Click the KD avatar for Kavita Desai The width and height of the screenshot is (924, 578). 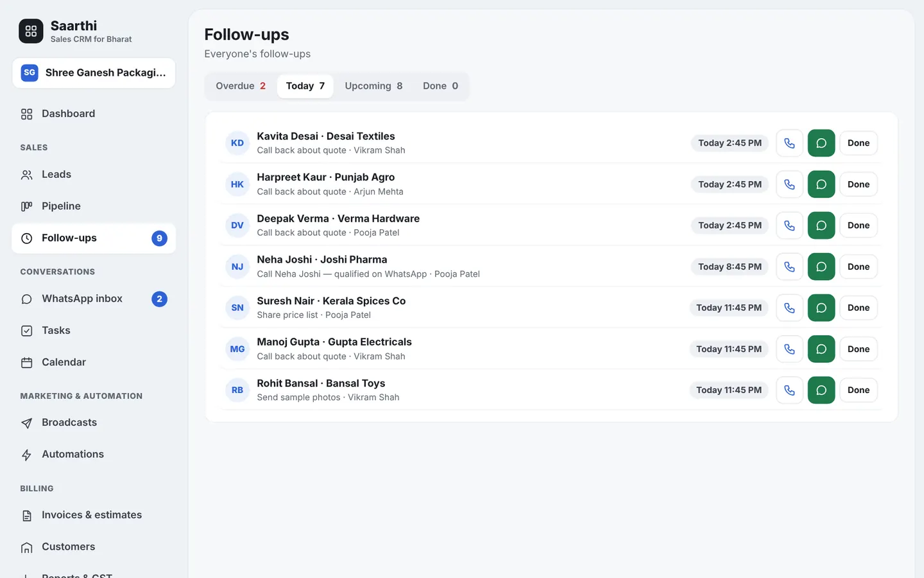[237, 143]
